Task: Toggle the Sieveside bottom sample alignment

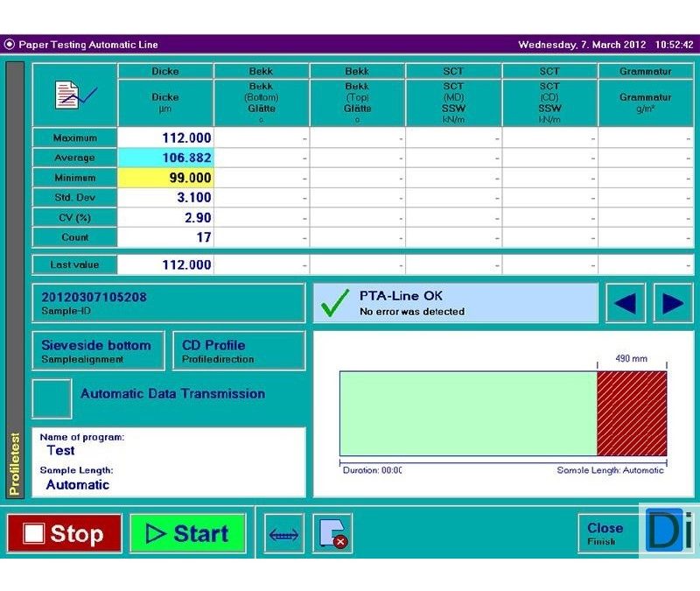Action: tap(96, 350)
